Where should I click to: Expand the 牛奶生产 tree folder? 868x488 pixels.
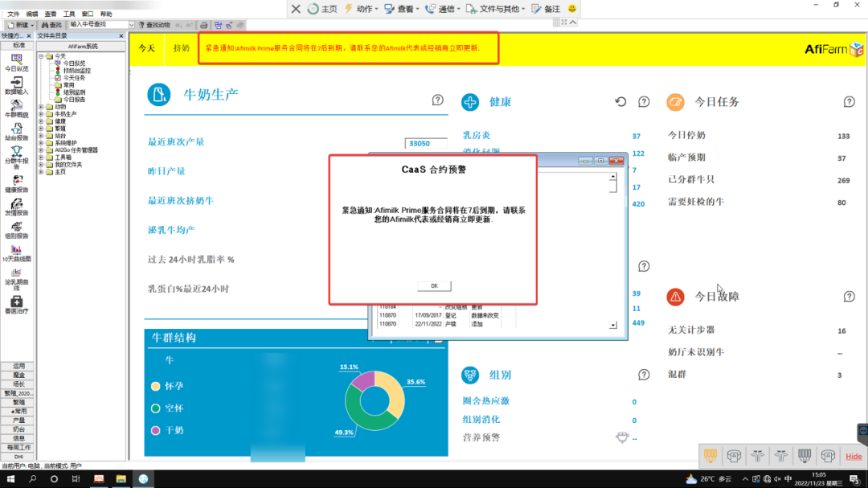[x=41, y=114]
